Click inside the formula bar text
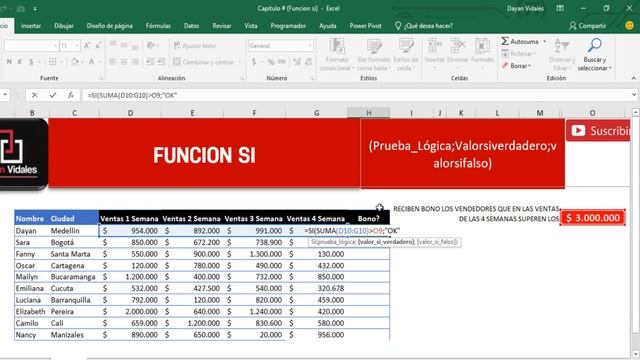The width and height of the screenshot is (640, 360). (132, 95)
